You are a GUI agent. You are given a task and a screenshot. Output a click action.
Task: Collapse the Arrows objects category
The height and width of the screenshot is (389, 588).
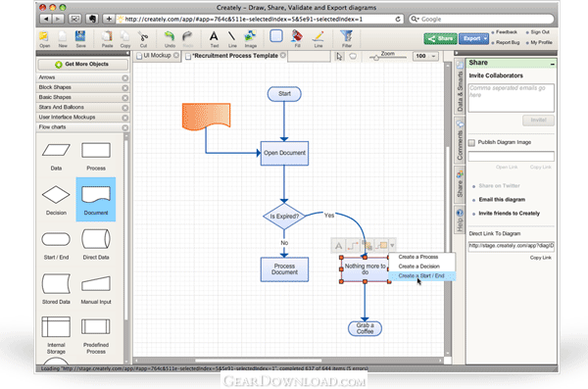tap(125, 78)
